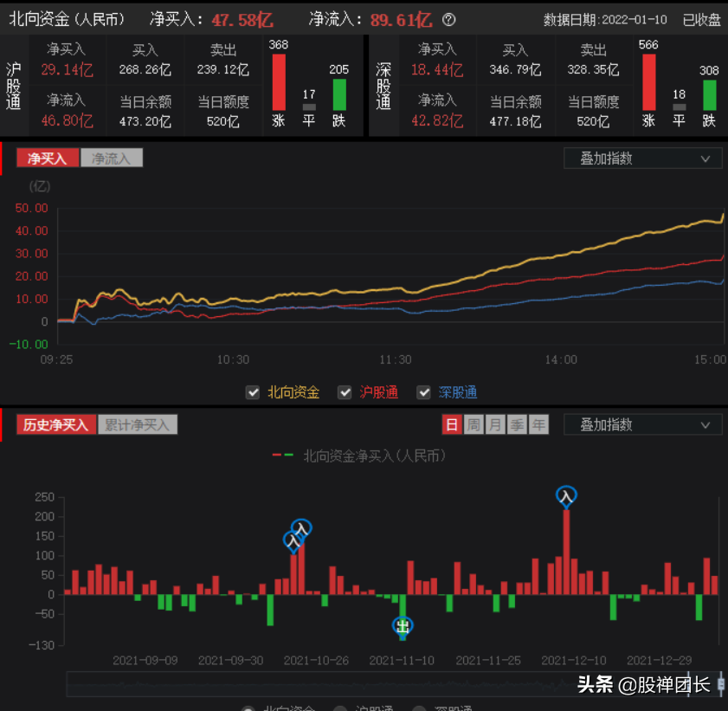Image resolution: width=728 pixels, height=711 pixels.
Task: Click the 沪股通 green 跌 bar (205)
Action: [x=339, y=94]
